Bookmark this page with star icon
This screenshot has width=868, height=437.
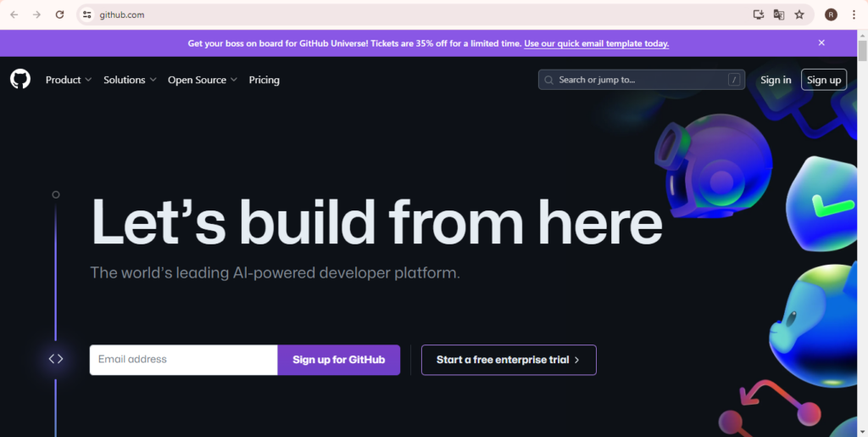pyautogui.click(x=799, y=15)
